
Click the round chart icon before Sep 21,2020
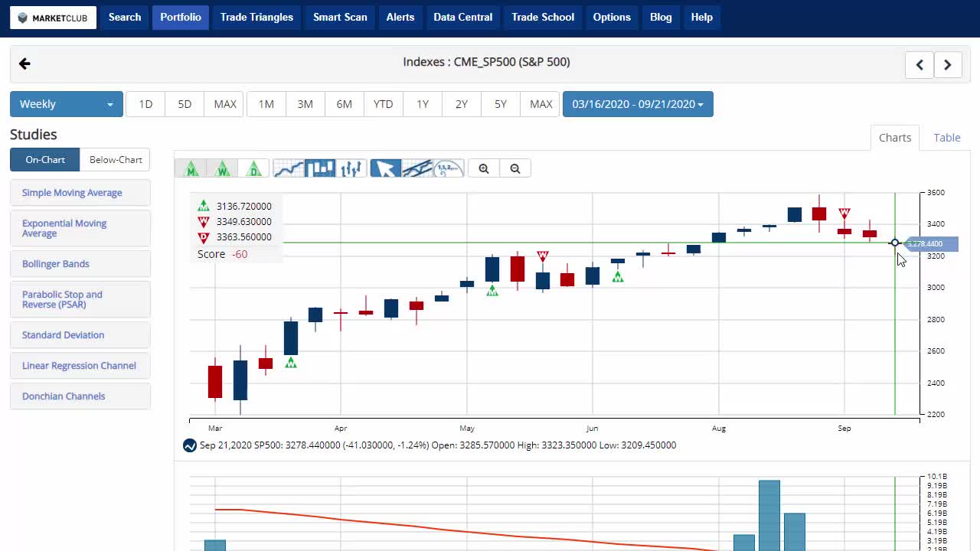tap(189, 445)
